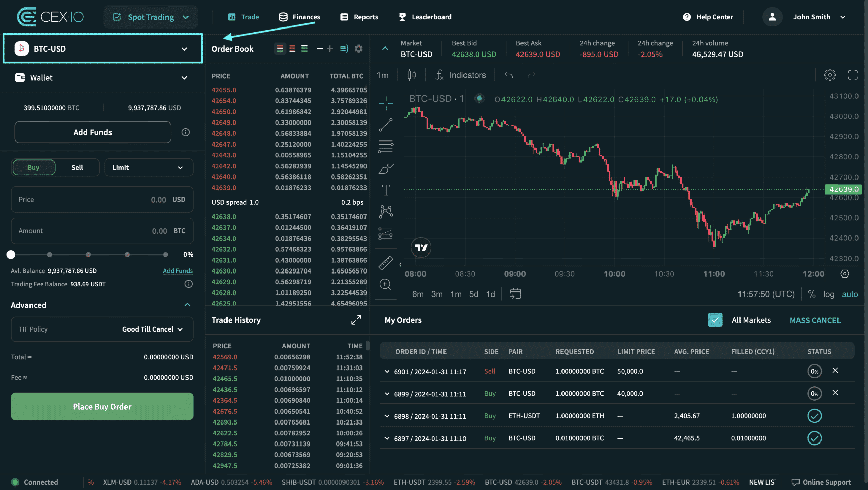
Task: Open the Trade menu
Action: (x=243, y=17)
